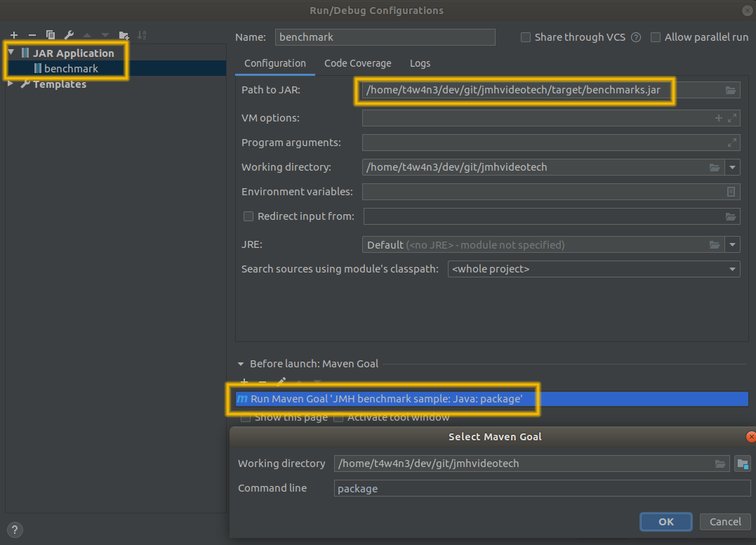Click the copy configuration icon

tap(51, 35)
